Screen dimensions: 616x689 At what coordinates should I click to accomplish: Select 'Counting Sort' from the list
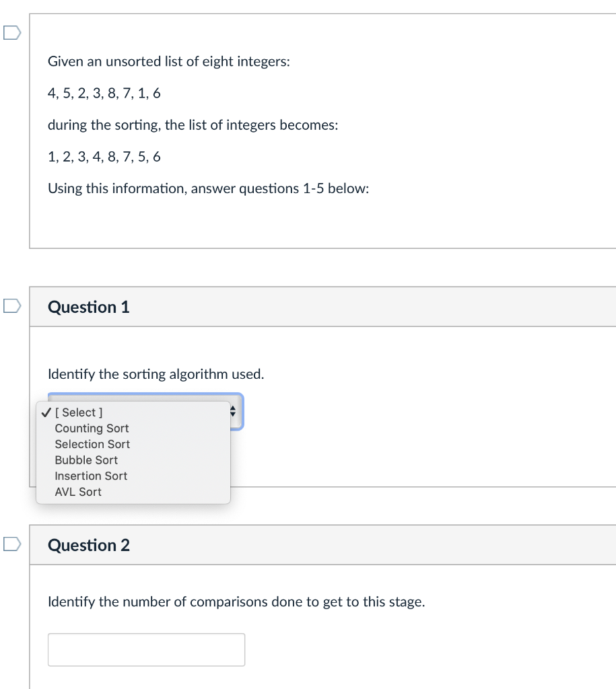(92, 428)
